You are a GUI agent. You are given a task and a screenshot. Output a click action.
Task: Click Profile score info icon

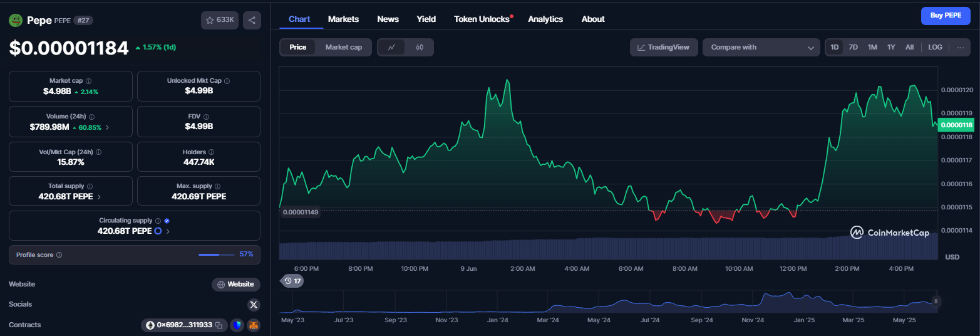point(59,255)
